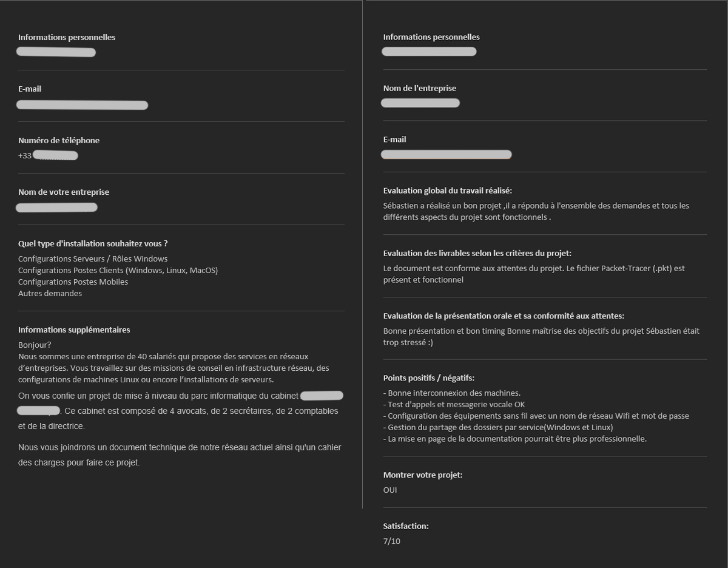Select "Configurations Serveurs / Rôles Windows" option

pyautogui.click(x=93, y=259)
